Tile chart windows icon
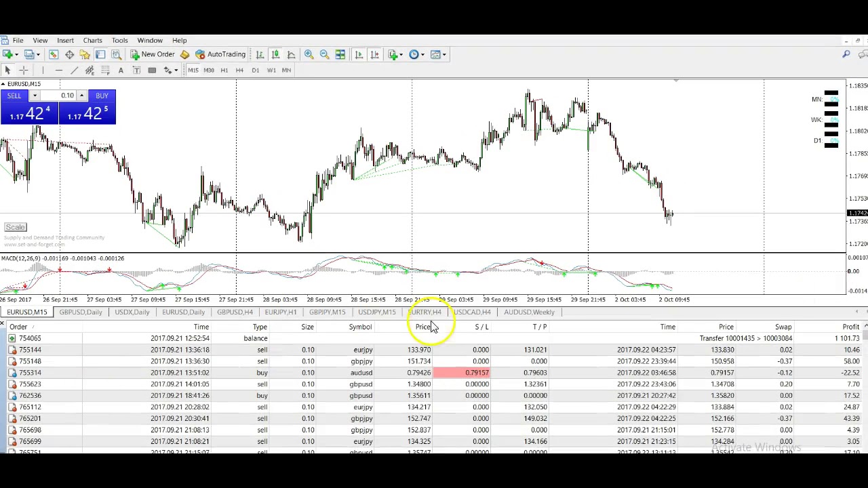The image size is (868, 488). [340, 54]
